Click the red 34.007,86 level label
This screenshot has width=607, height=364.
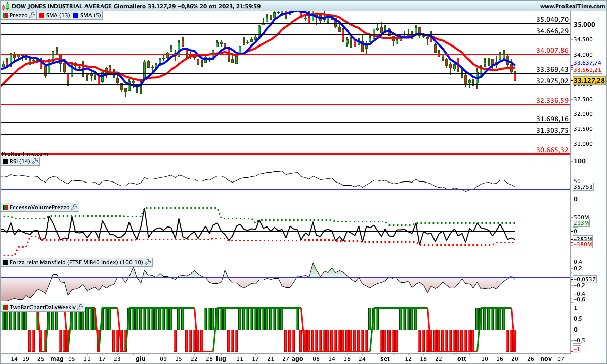point(552,50)
